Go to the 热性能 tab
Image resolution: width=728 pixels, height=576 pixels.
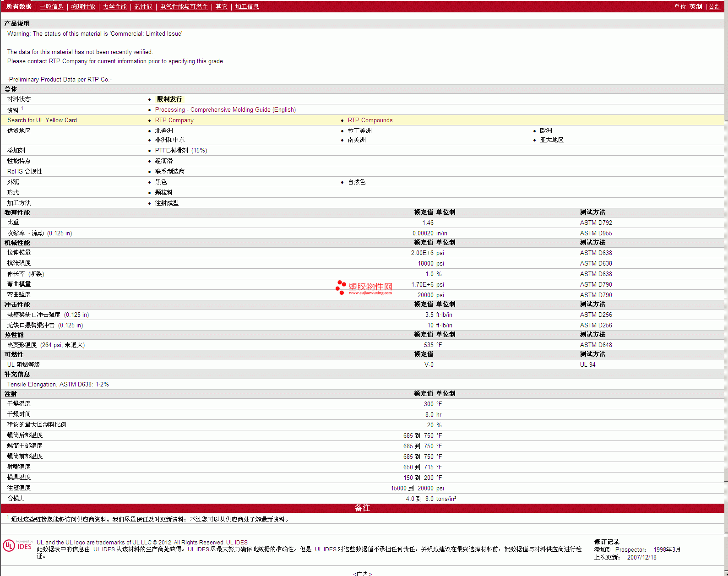click(x=143, y=6)
